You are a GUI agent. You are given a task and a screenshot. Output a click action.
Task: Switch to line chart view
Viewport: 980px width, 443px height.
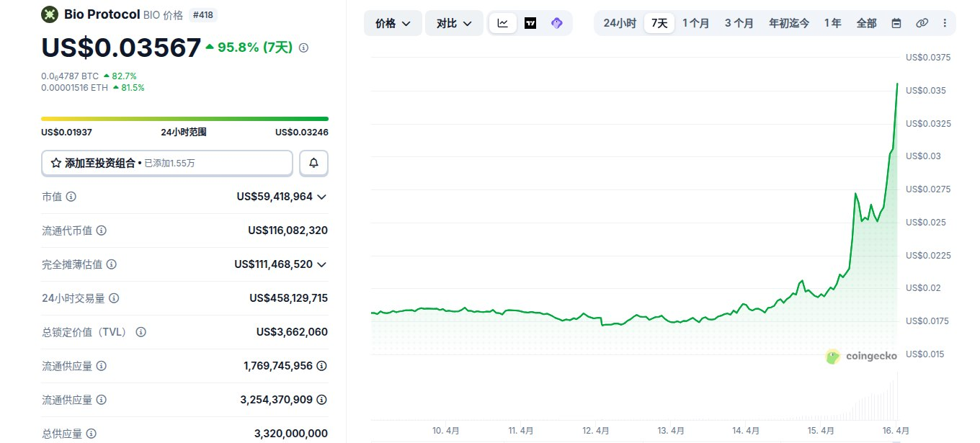503,23
